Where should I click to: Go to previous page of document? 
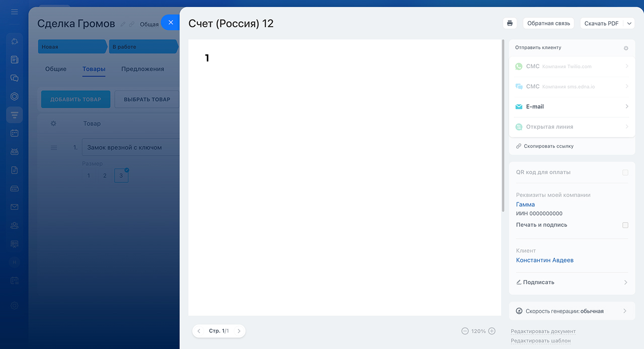pyautogui.click(x=199, y=331)
